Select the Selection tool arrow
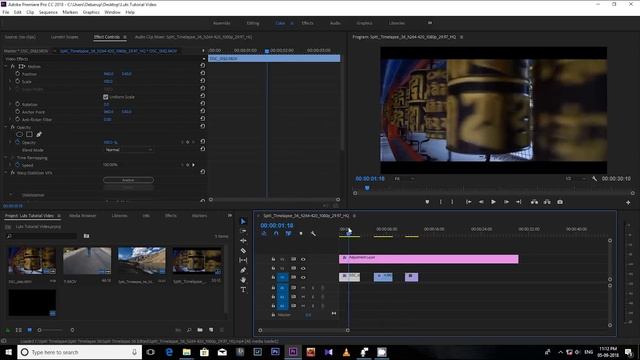The width and height of the screenshot is (640, 360). [243, 221]
